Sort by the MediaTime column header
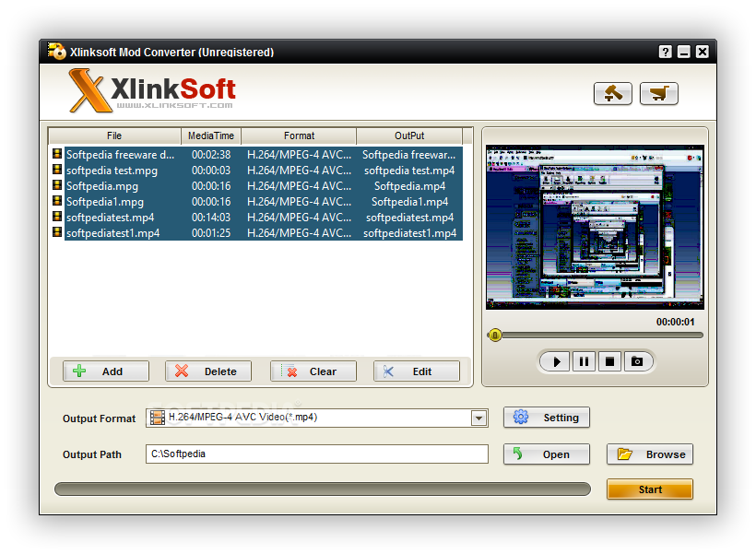 [211, 136]
